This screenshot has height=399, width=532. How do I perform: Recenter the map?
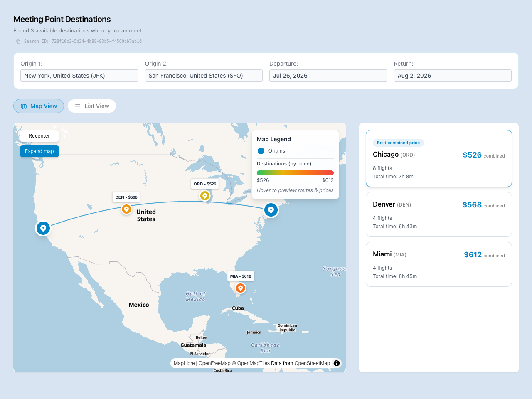(39, 136)
